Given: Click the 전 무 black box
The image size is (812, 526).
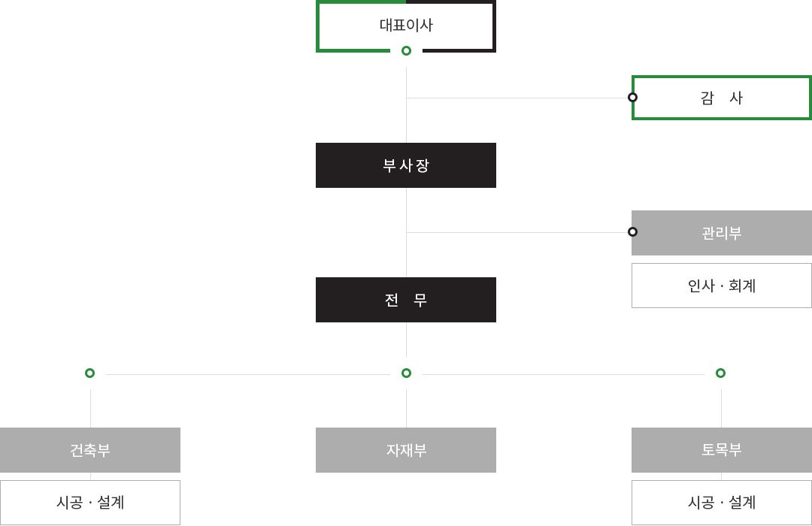Looking at the screenshot, I should (x=406, y=300).
